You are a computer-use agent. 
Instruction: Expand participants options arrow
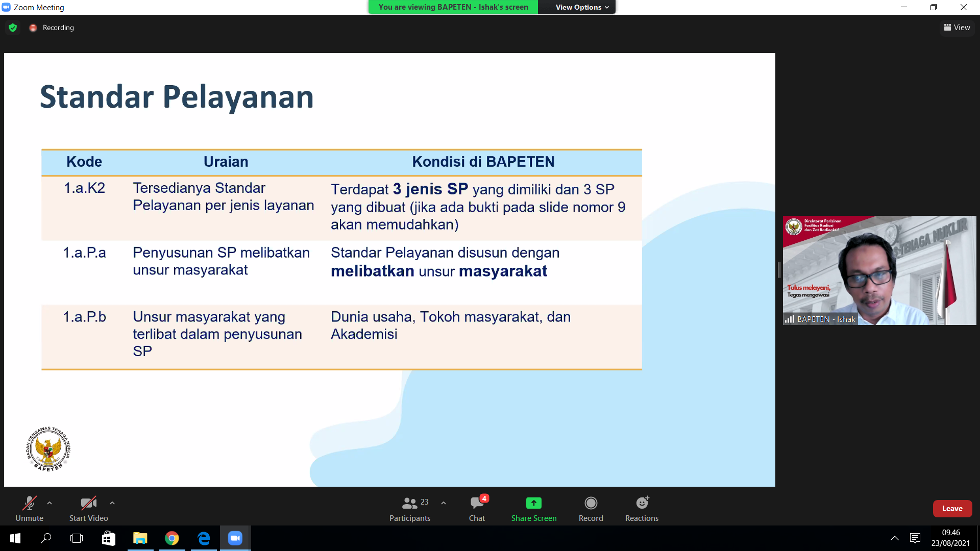[444, 503]
